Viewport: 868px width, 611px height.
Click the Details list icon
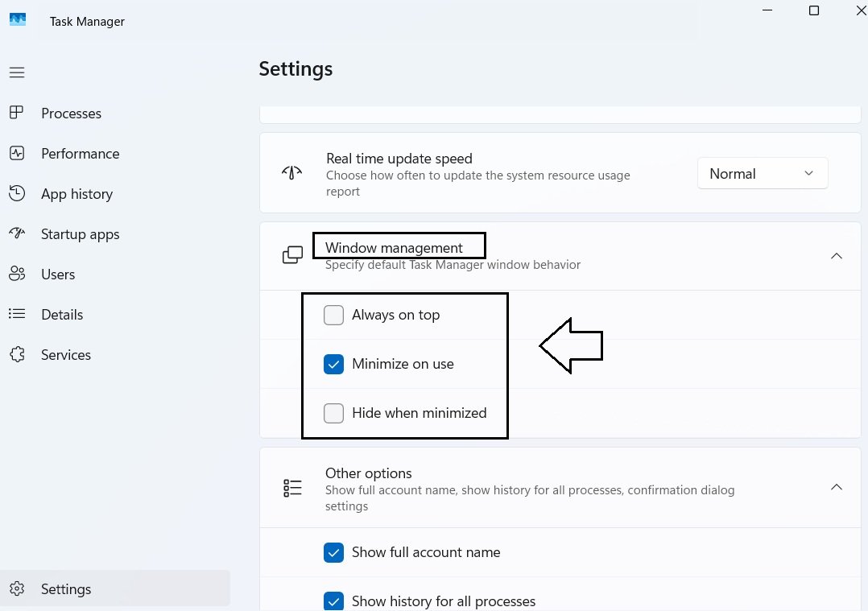[x=17, y=314]
